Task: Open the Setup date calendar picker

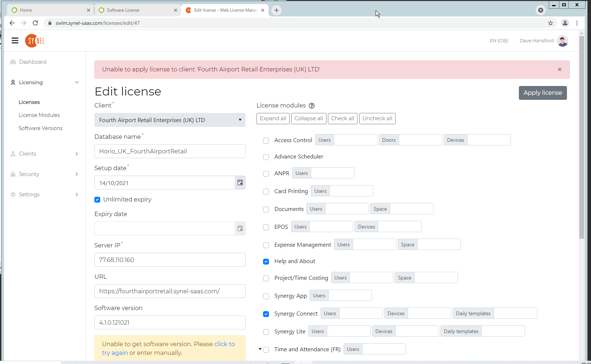Action: click(240, 183)
